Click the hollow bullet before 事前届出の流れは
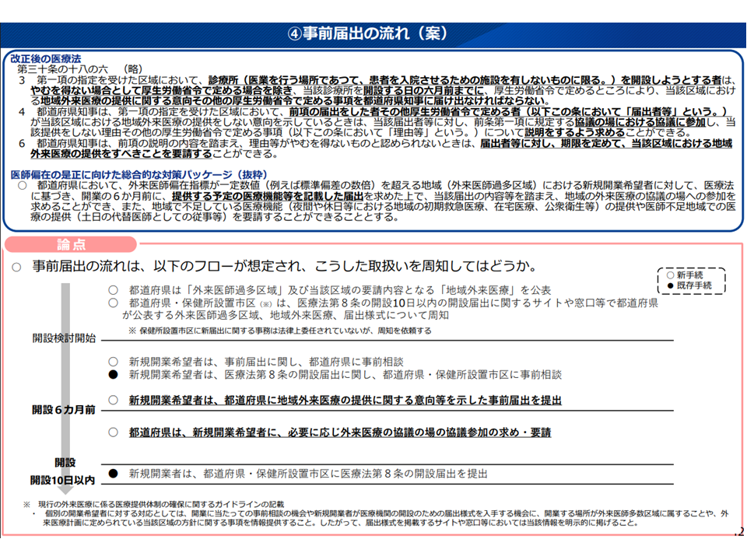The height and width of the screenshot is (560, 747). coord(16,266)
